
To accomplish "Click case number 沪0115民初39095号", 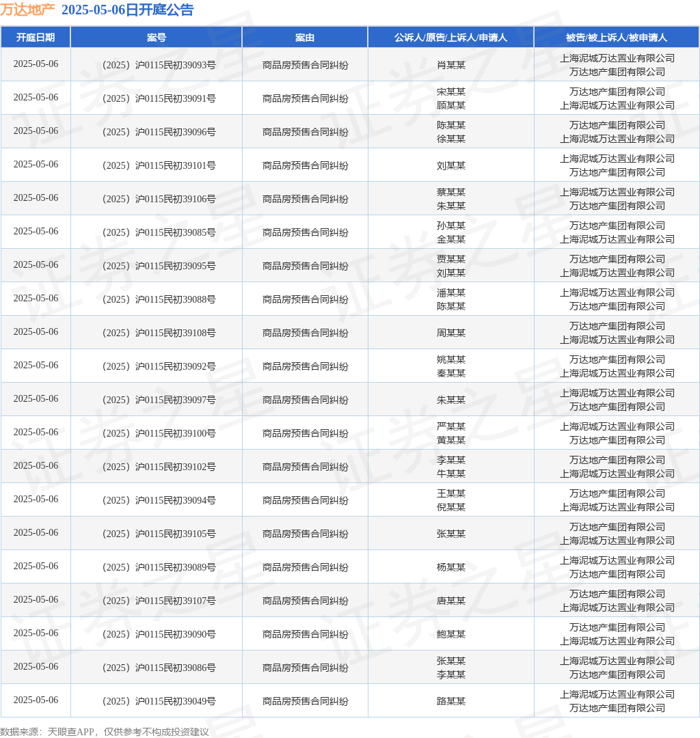I will coord(159,265).
